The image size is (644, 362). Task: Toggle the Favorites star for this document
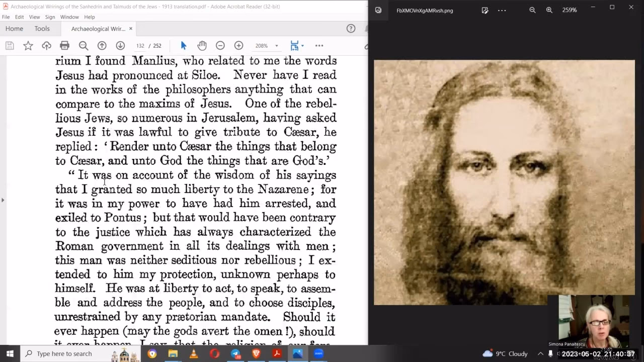[28, 46]
